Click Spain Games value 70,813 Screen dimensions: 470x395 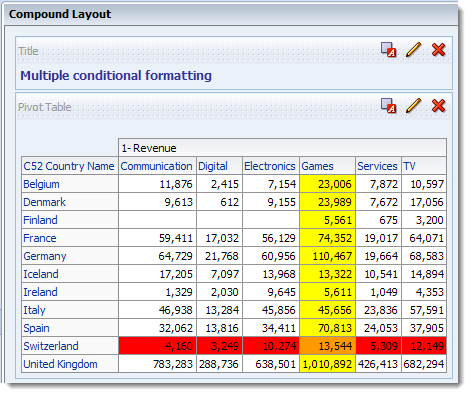point(327,328)
